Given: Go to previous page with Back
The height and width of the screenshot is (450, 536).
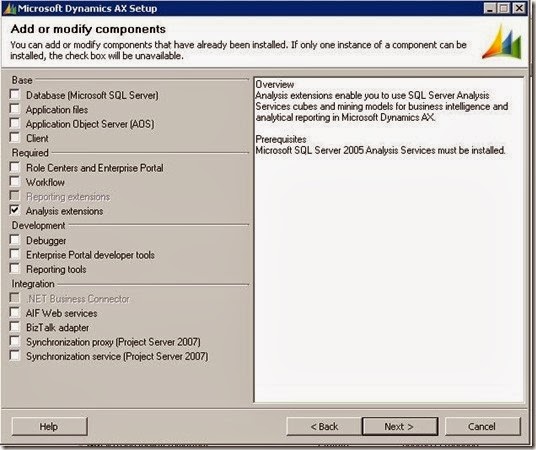Looking at the screenshot, I should 324,426.
